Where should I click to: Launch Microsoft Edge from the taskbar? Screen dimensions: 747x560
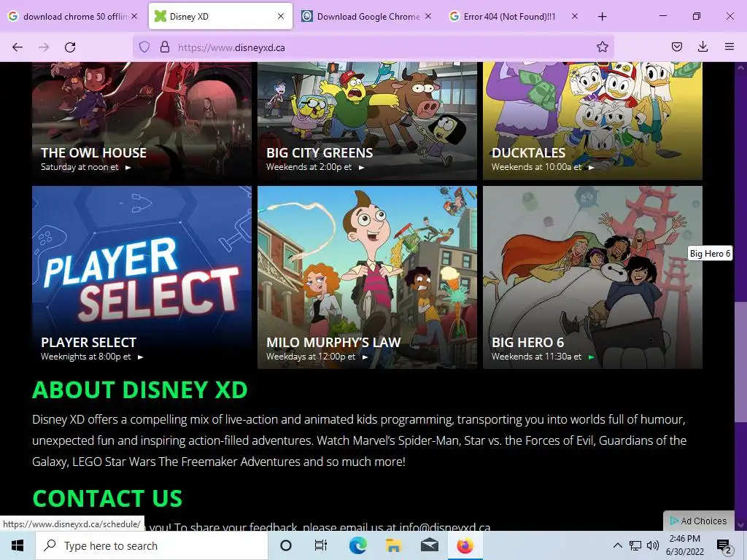357,545
